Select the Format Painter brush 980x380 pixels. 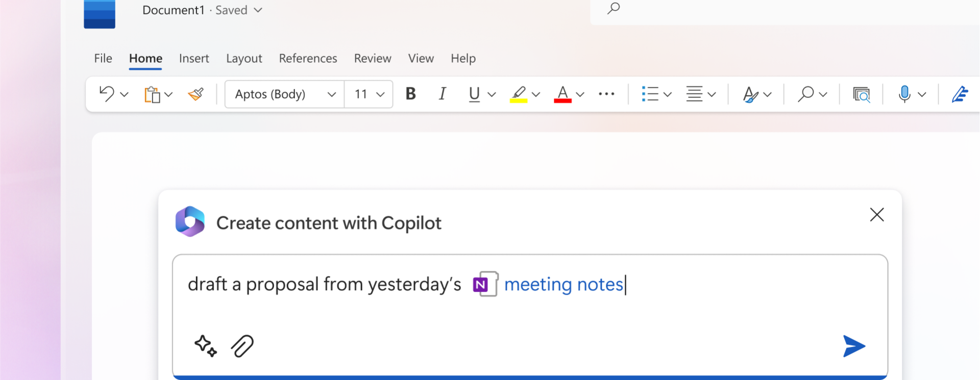(196, 94)
